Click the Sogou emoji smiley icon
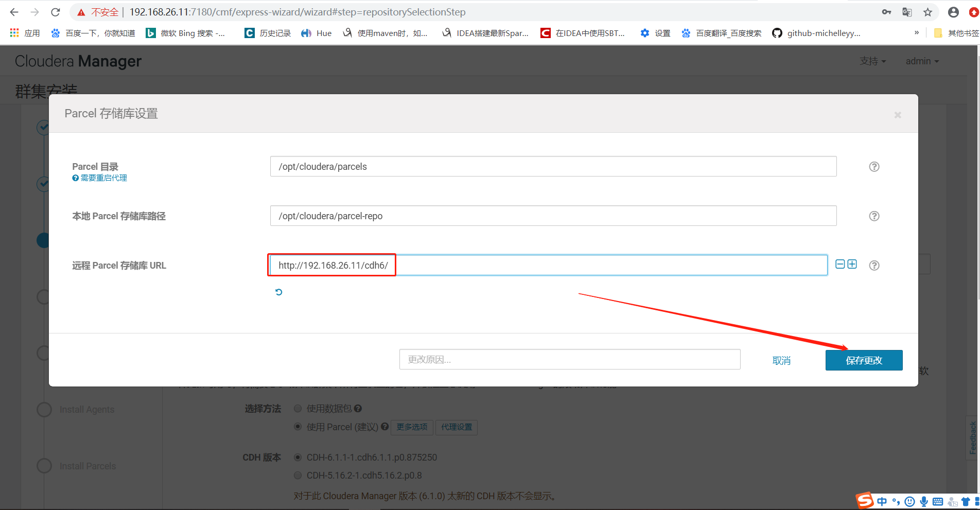Viewport: 980px width, 510px height. pos(910,502)
